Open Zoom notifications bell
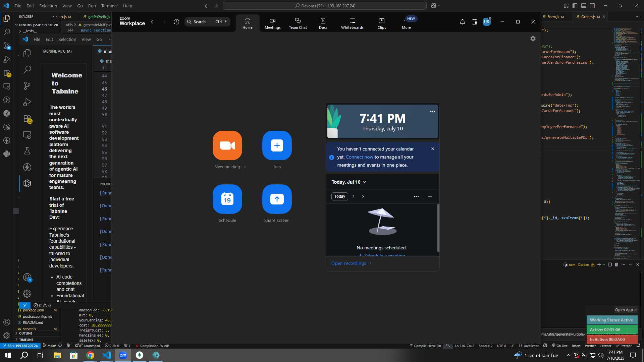Screen dimensions: 644x362 coord(462,22)
